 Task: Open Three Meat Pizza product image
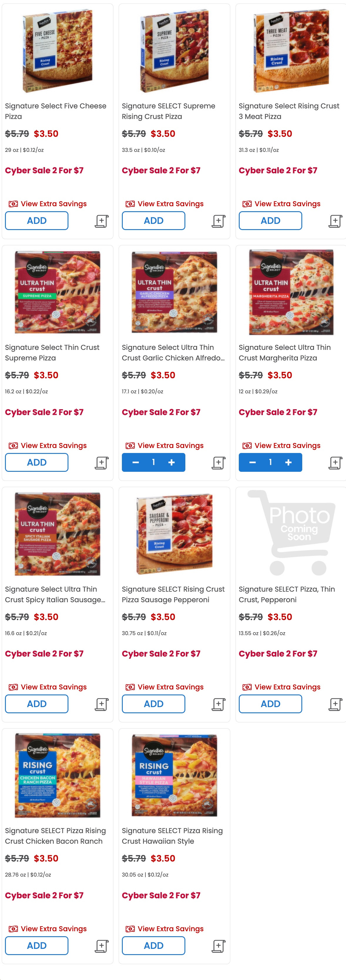291,51
